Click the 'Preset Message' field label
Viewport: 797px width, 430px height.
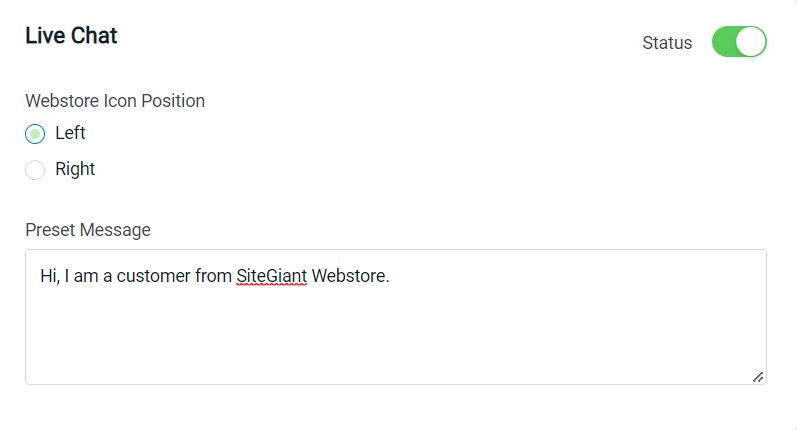[x=88, y=230]
